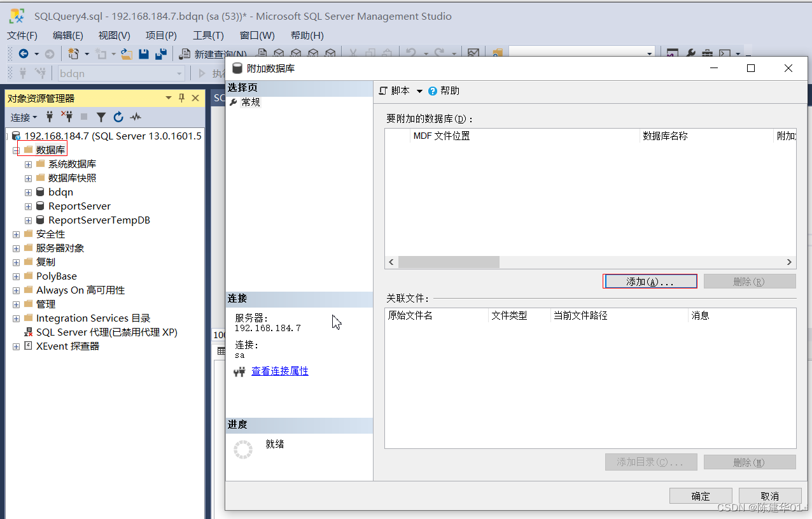
Task: Expand the 数据库快照 node
Action: tap(28, 178)
